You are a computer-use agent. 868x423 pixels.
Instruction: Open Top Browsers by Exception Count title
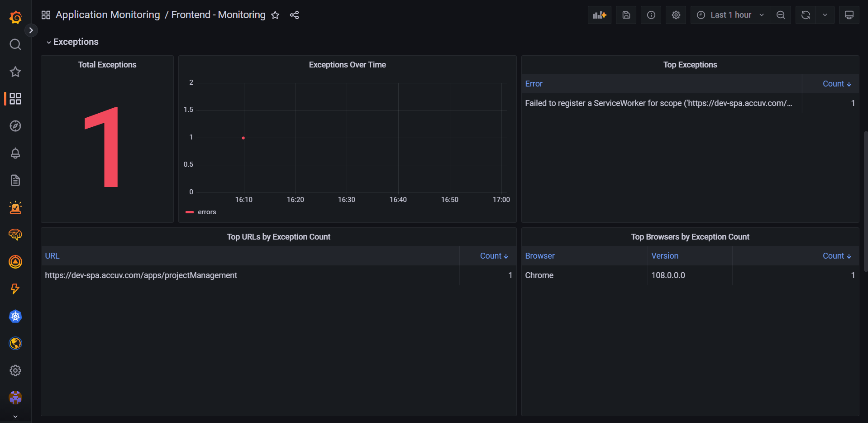pos(690,237)
